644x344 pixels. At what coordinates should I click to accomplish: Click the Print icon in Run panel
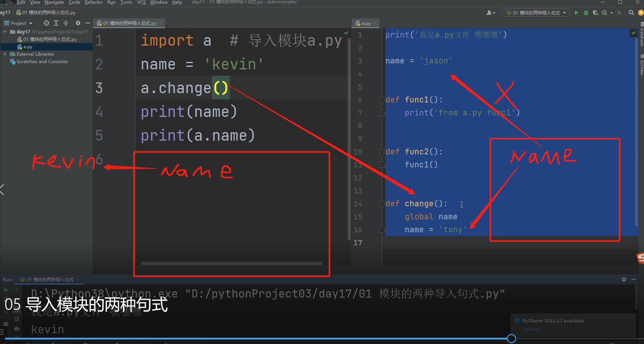pyautogui.click(x=17, y=329)
